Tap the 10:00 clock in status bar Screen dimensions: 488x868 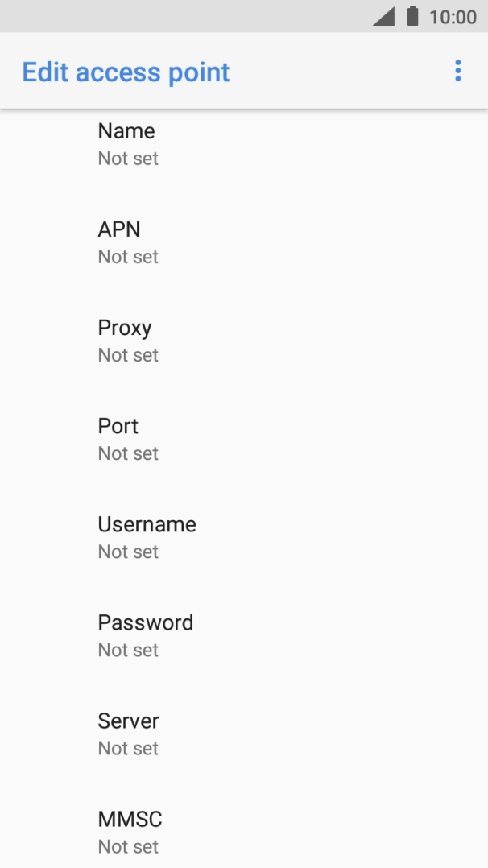(x=453, y=17)
